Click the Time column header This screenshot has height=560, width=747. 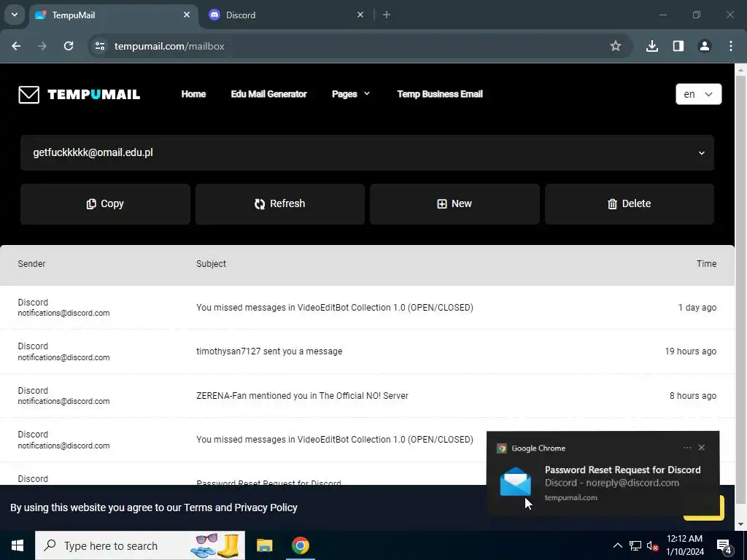coord(706,264)
